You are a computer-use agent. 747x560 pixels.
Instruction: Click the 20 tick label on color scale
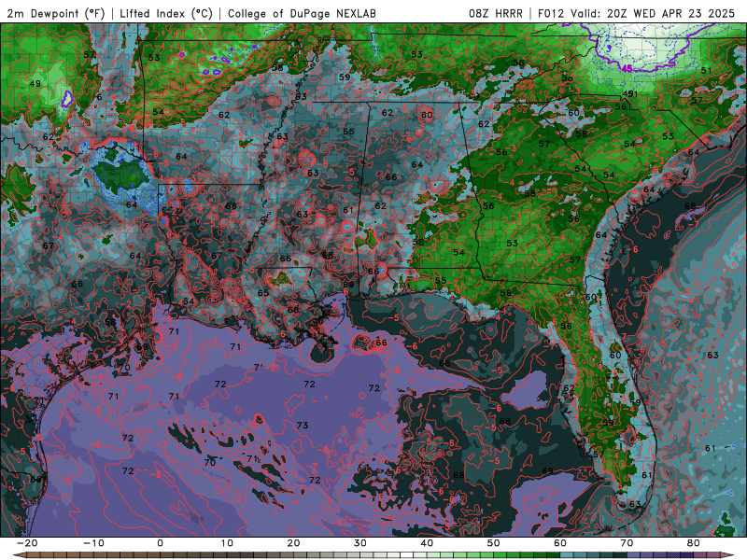tap(293, 543)
